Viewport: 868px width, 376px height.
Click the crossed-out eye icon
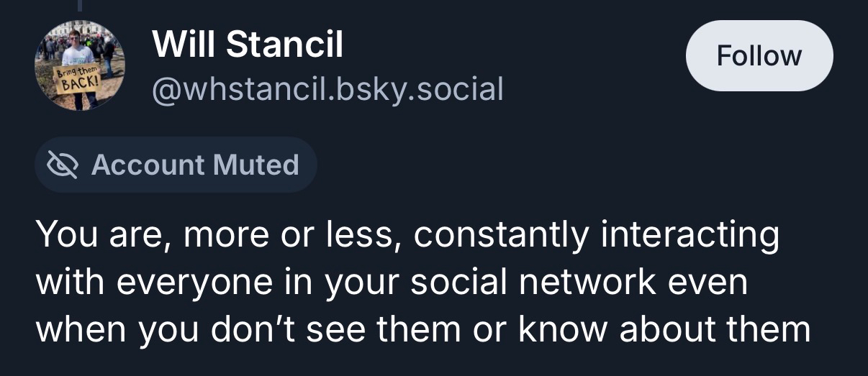pyautogui.click(x=62, y=165)
